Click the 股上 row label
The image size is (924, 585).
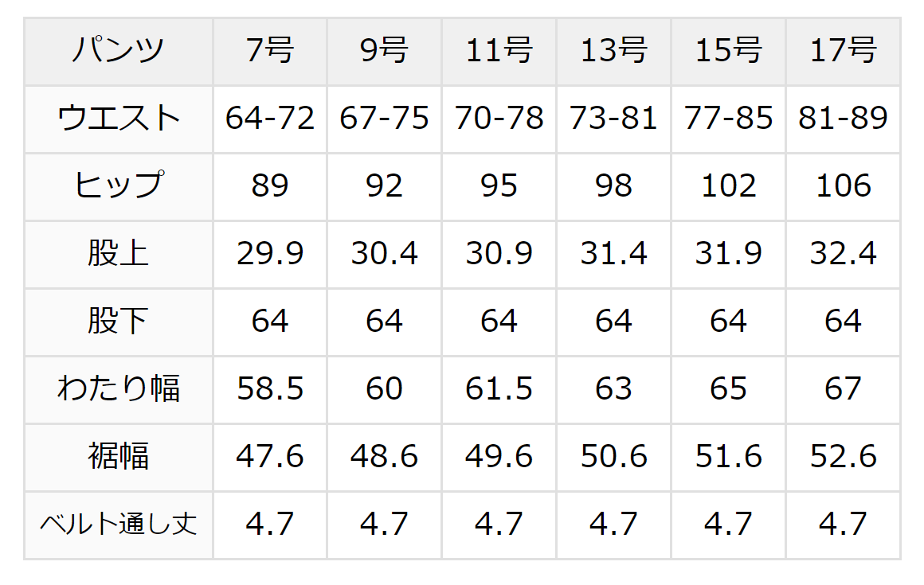pyautogui.click(x=119, y=255)
